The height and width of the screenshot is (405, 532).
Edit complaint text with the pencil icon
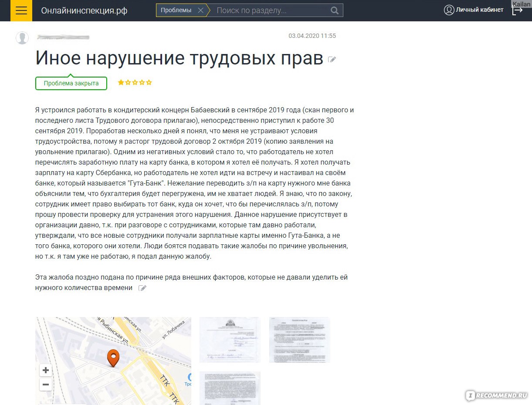click(142, 288)
